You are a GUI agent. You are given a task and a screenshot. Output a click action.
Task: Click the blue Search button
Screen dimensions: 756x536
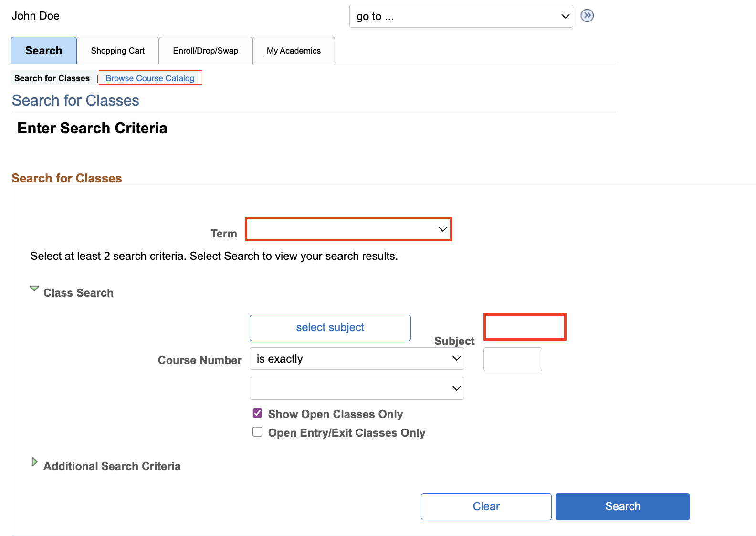pos(622,506)
